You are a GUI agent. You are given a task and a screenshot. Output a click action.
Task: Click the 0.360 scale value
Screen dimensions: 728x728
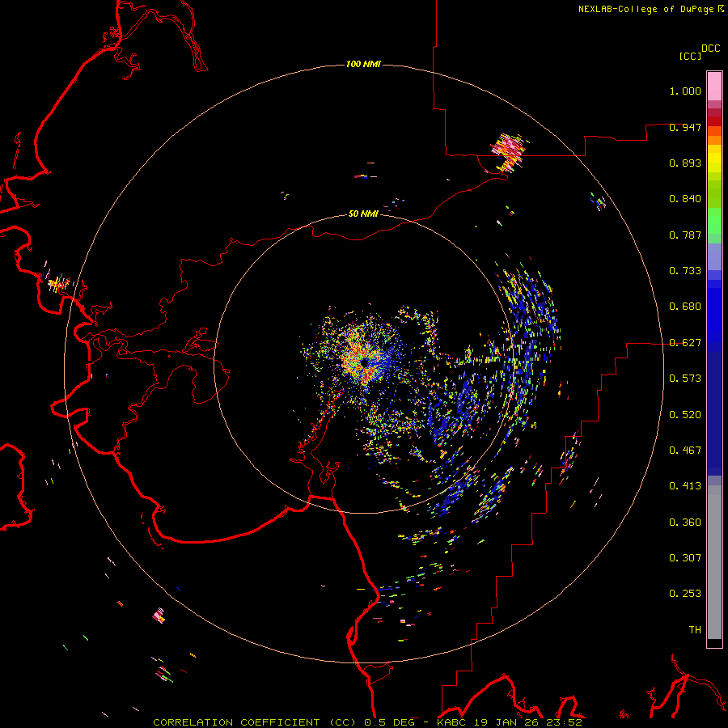685,523
